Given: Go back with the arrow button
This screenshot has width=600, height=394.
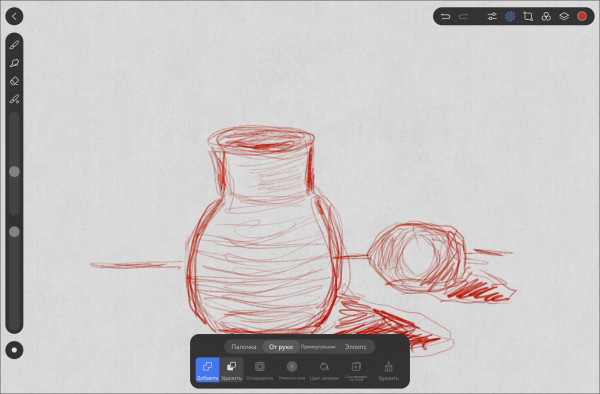Looking at the screenshot, I should (14, 16).
